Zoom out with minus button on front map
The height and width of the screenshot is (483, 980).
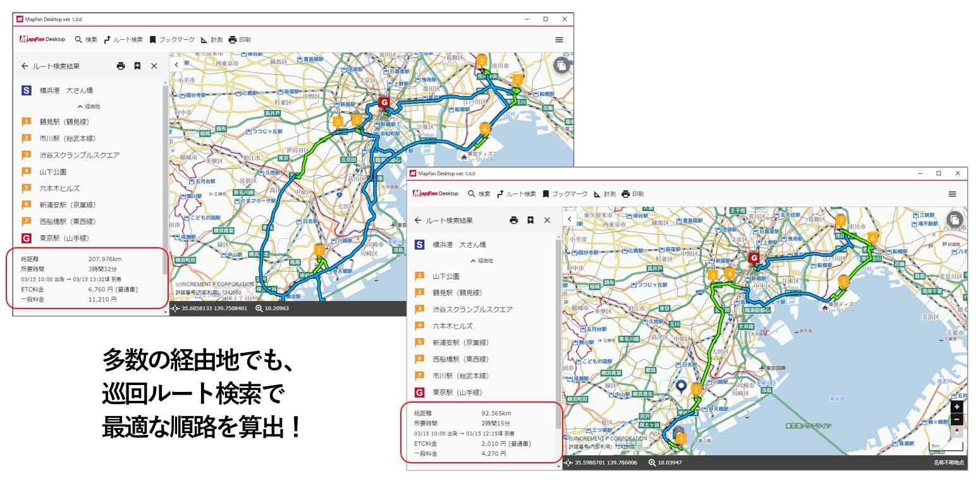(x=957, y=419)
